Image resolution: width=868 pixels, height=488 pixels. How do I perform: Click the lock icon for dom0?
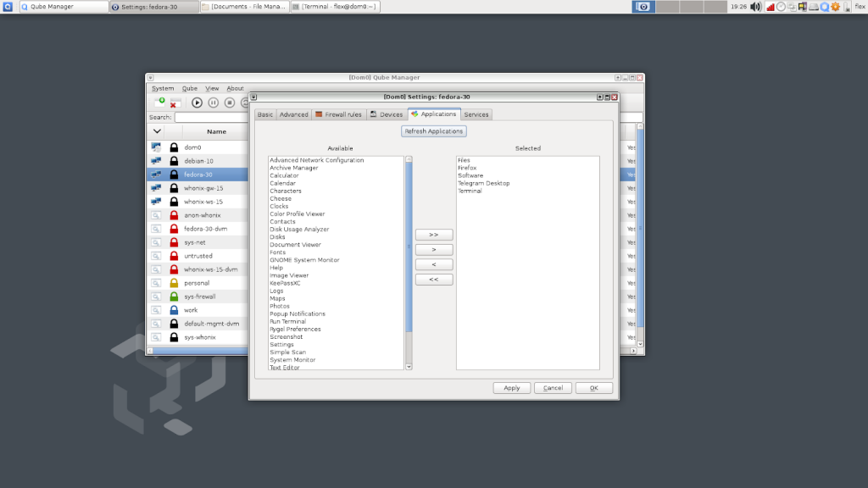174,147
